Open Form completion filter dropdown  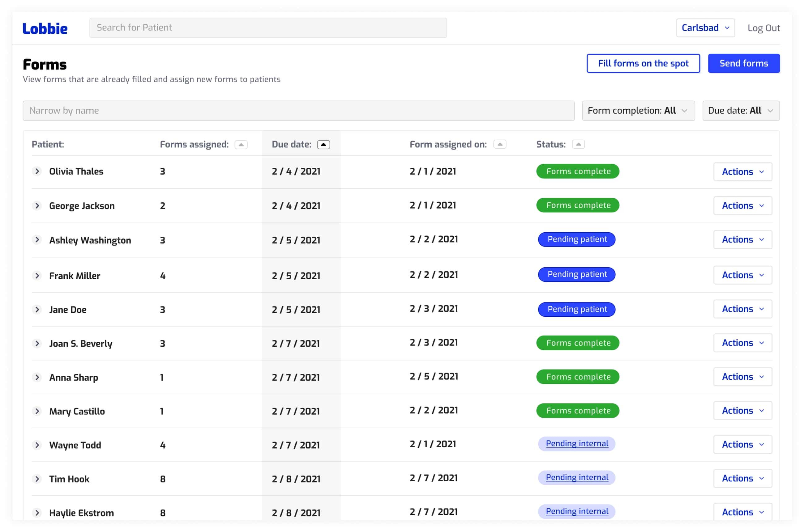[638, 111]
